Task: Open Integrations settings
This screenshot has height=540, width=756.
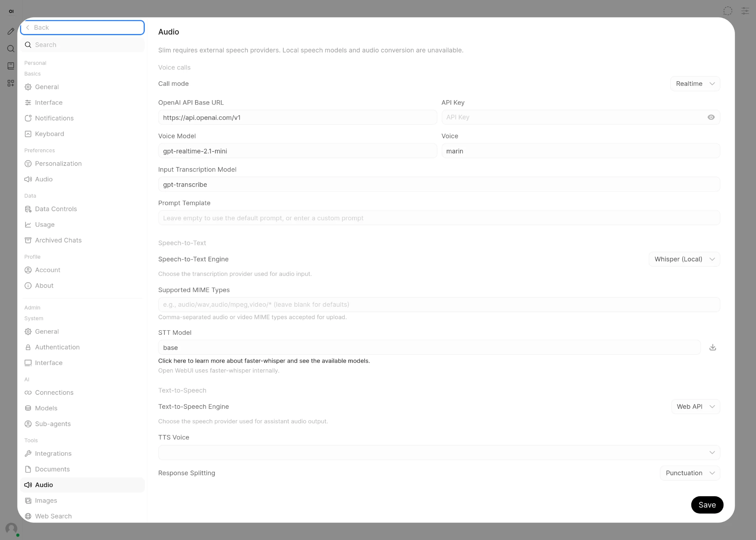Action: click(x=82, y=453)
